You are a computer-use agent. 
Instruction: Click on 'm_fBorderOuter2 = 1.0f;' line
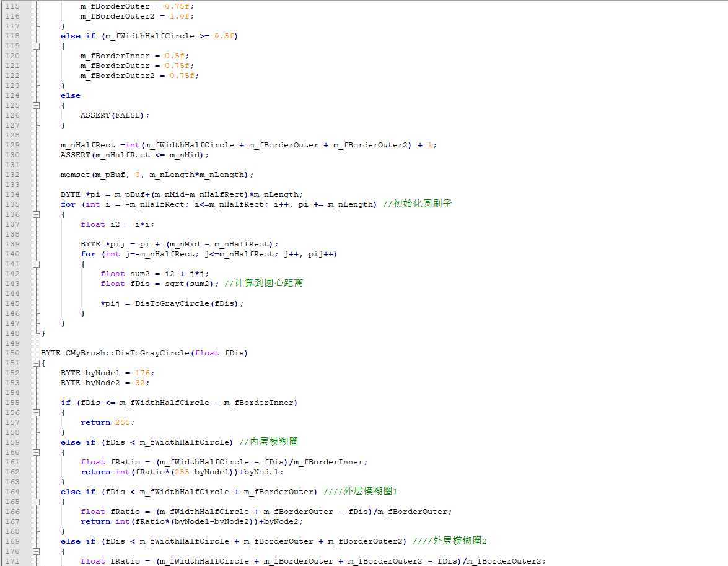(137, 16)
